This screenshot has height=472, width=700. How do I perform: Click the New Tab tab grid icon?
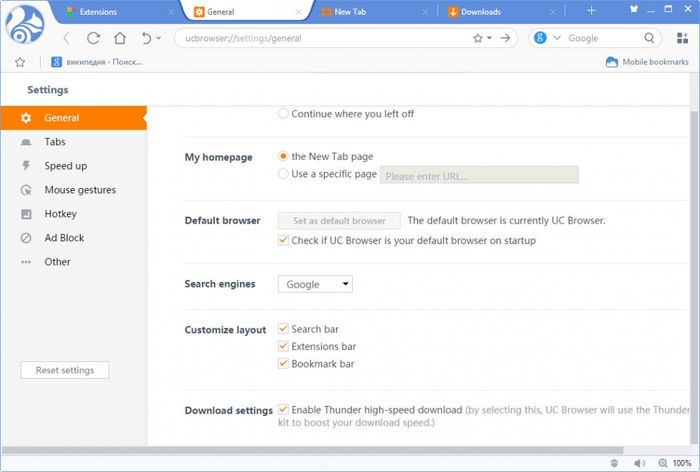[x=326, y=12]
